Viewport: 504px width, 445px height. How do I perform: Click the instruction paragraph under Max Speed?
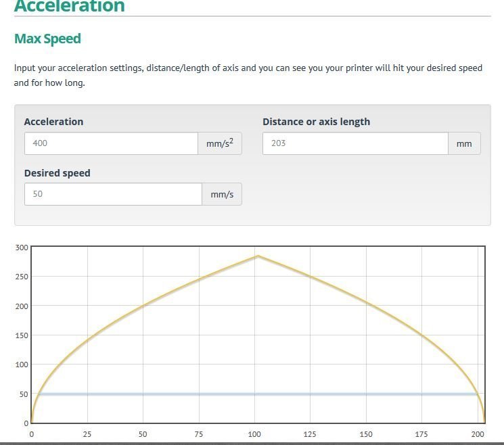248,75
